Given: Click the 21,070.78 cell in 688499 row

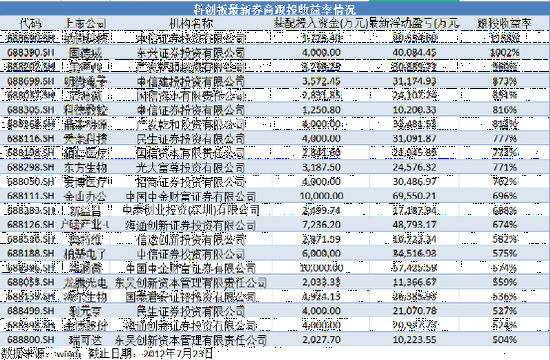Looking at the screenshot, I should point(414,311).
